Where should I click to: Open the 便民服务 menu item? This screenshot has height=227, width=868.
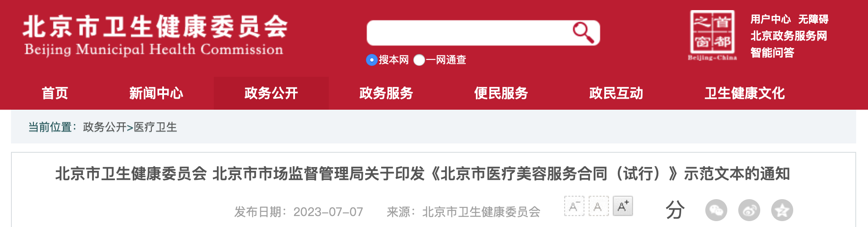click(x=501, y=93)
